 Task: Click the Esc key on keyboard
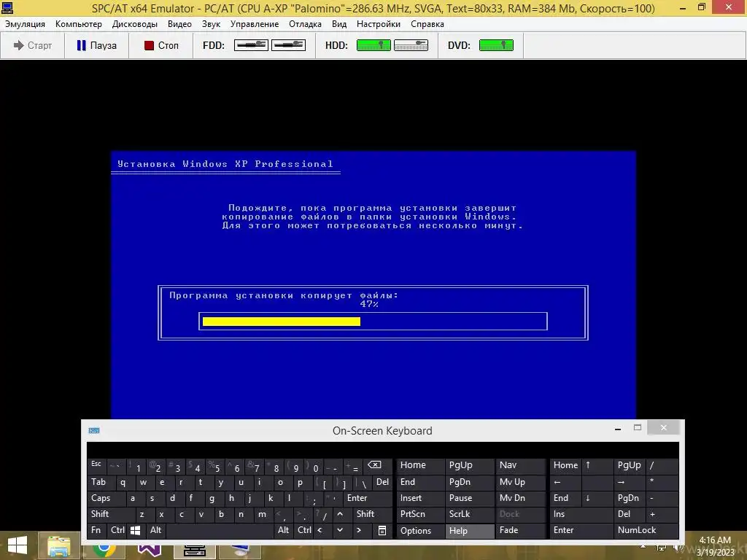coord(97,465)
